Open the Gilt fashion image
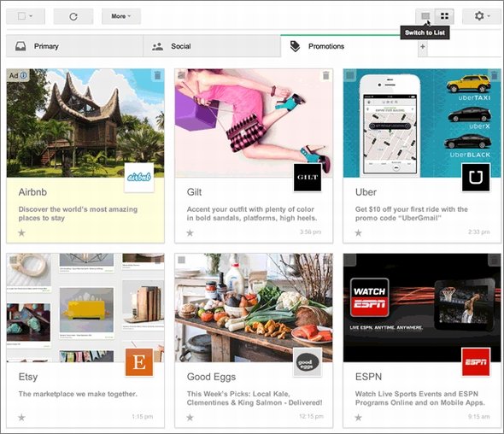 click(x=254, y=123)
